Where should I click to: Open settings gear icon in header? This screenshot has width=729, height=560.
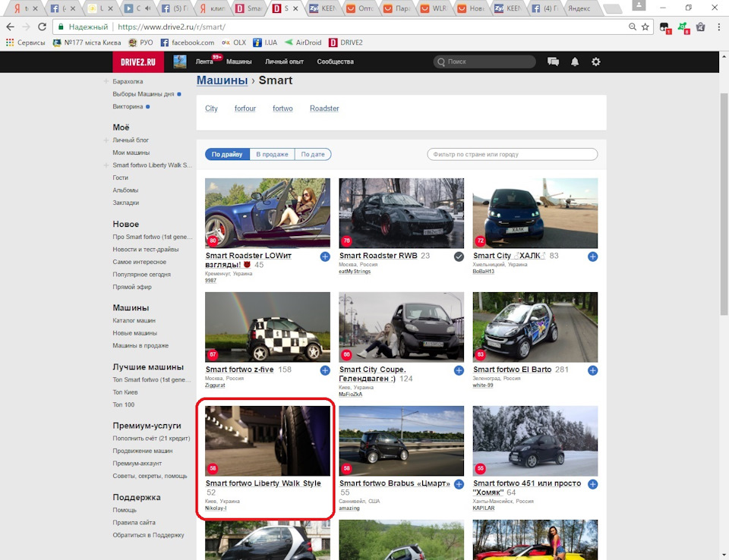[x=595, y=61]
